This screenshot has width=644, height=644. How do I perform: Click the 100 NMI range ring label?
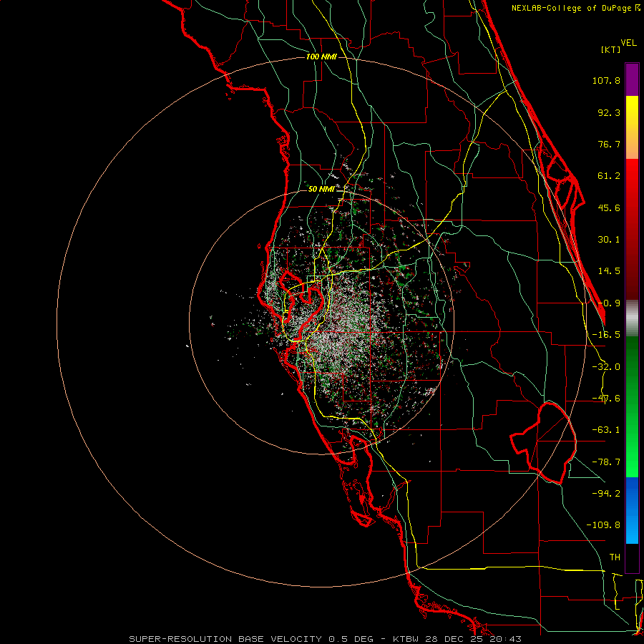tap(321, 57)
